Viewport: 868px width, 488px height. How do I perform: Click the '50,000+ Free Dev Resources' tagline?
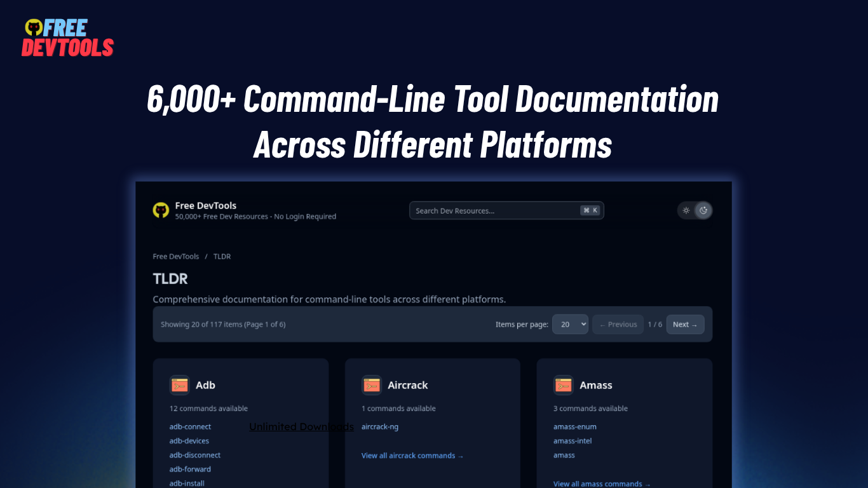pos(255,217)
